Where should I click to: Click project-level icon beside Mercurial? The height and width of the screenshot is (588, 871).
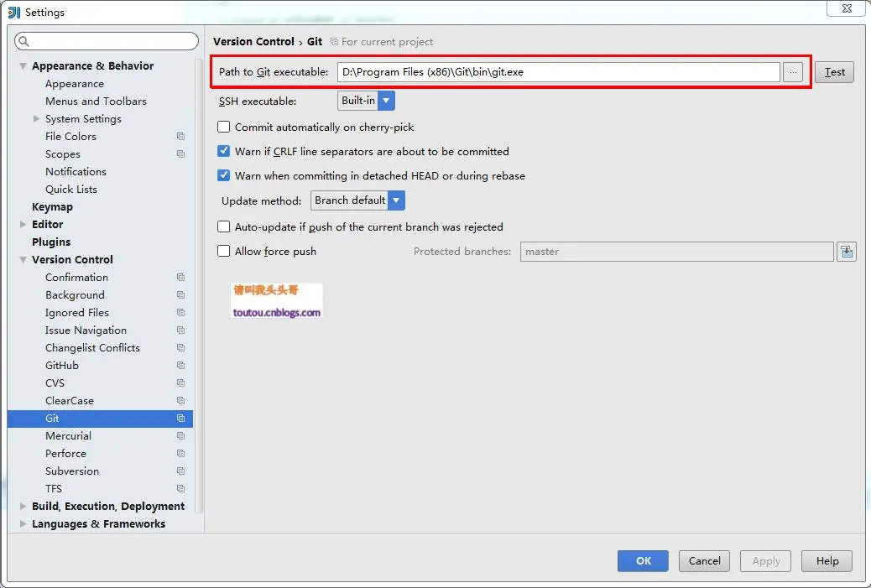click(180, 436)
